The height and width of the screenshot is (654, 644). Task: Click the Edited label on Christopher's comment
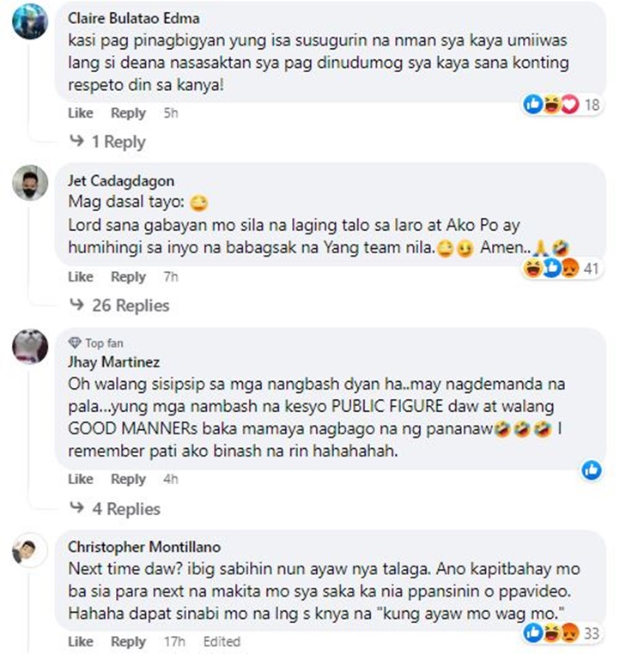coord(222,641)
